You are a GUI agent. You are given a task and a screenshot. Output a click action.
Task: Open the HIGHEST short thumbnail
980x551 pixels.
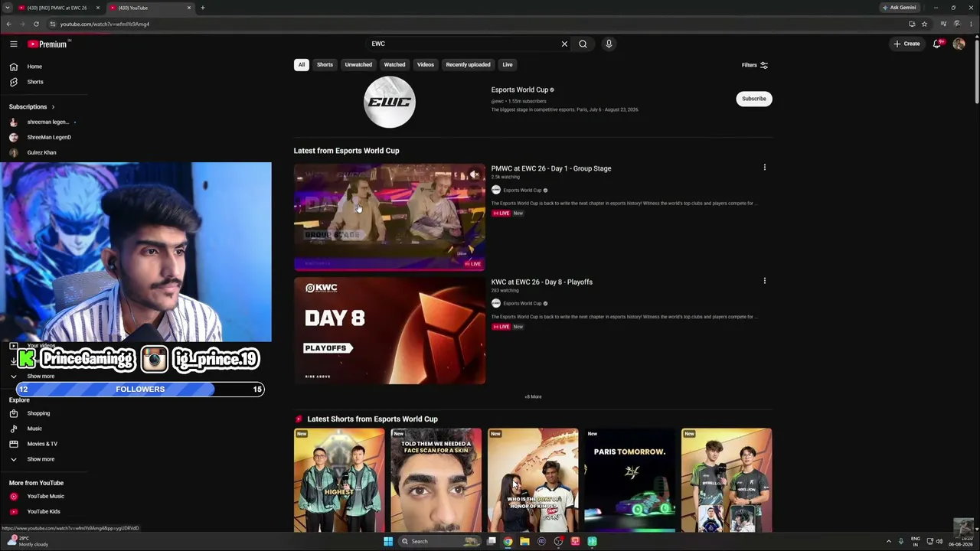pos(339,480)
